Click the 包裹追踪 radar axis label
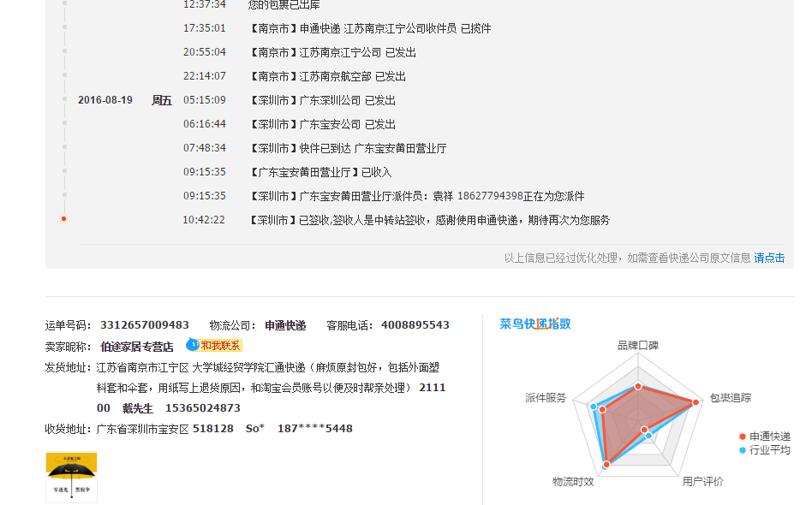812x505 pixels. pos(730,397)
